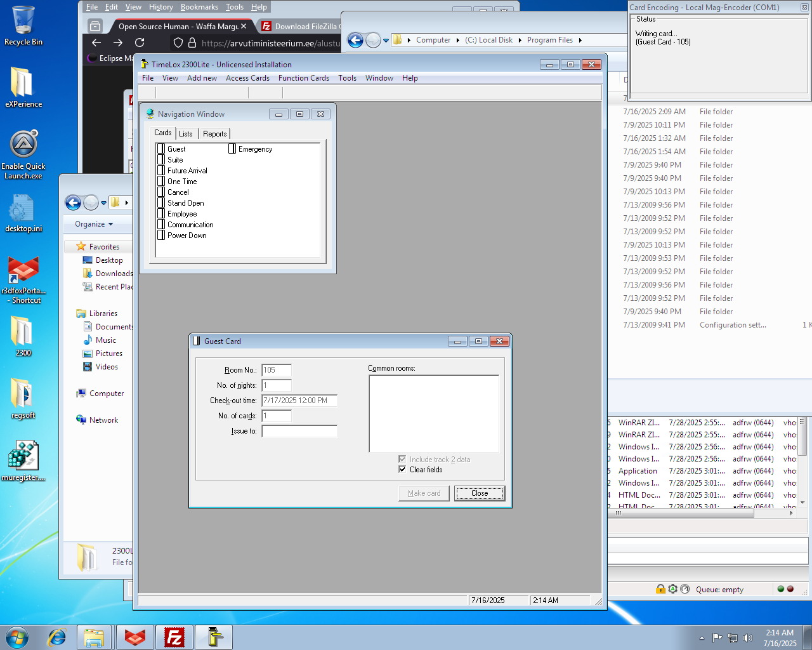812x650 pixels.
Task: Pick the Communication card icon
Action: click(161, 225)
